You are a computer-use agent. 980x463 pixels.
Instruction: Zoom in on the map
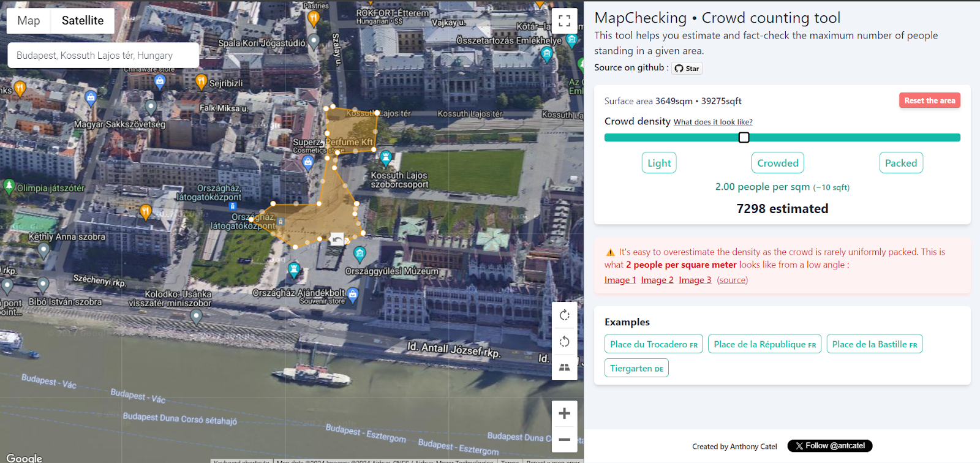pyautogui.click(x=564, y=413)
